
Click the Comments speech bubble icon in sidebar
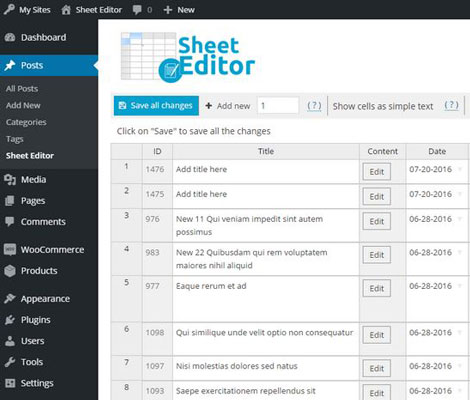pos(10,221)
